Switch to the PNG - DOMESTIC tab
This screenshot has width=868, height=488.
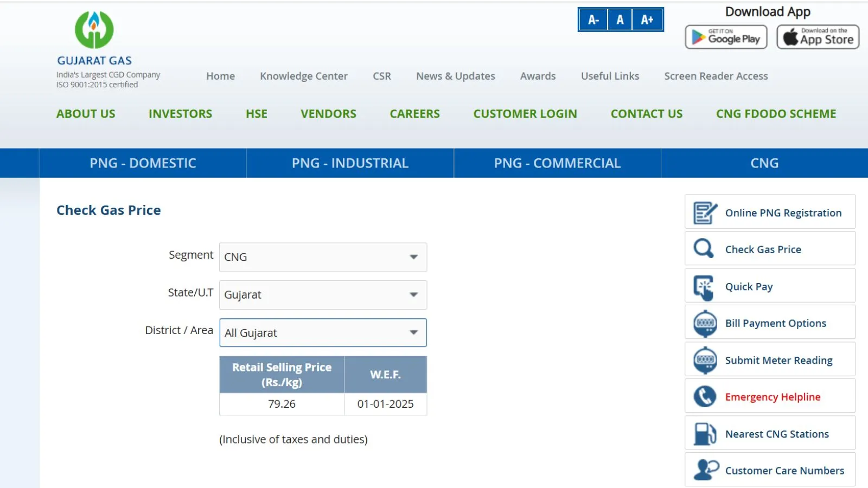point(143,163)
